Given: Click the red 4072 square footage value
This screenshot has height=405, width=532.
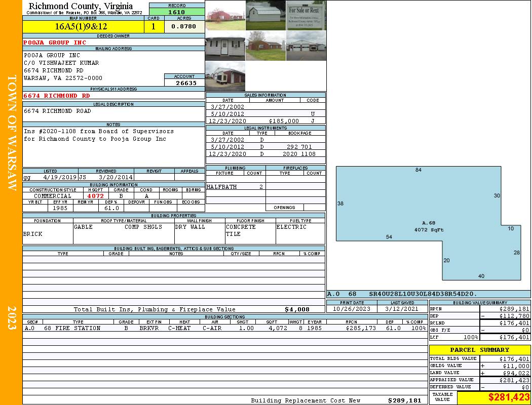Looking at the screenshot, I should coord(95,196).
